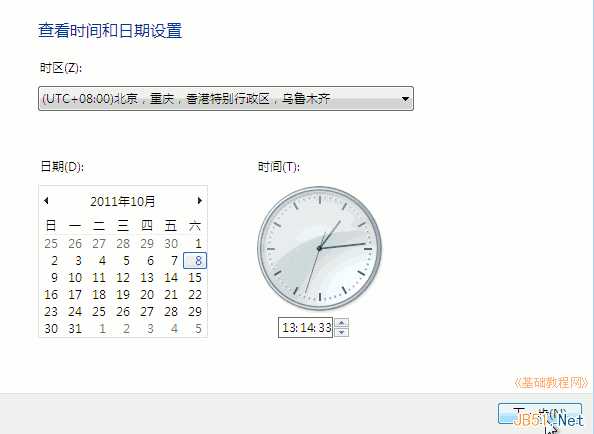Viewport: 594px width, 434px height.
Task: Select October 24 in the calendar
Action: point(75,312)
